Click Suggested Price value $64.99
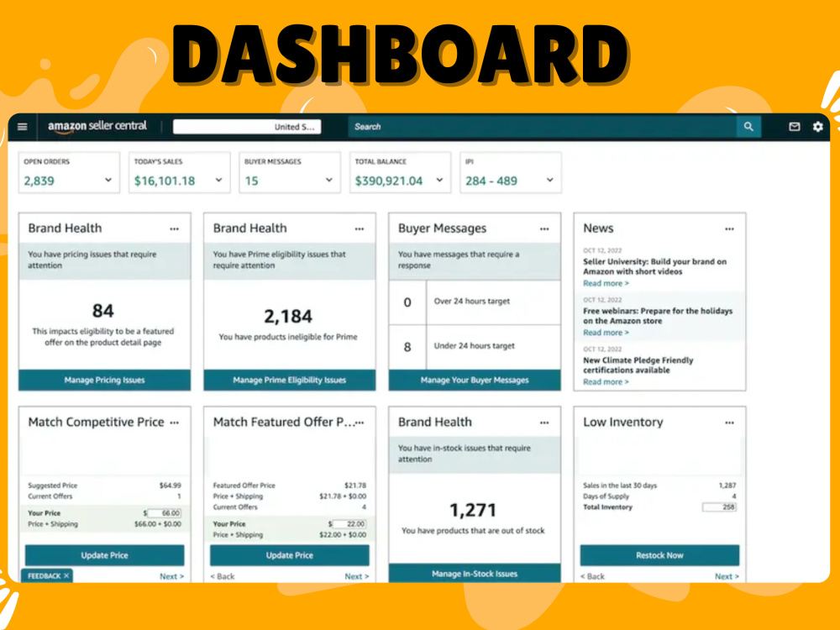Viewport: 840px width, 630px height. point(170,486)
